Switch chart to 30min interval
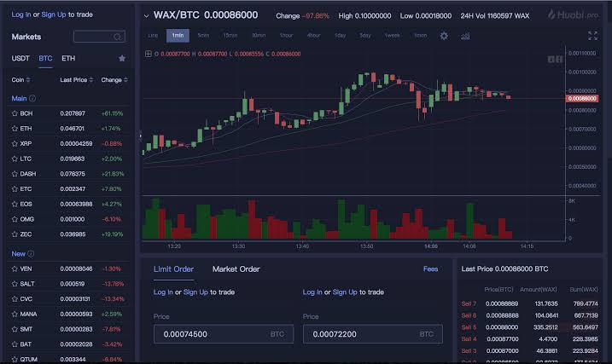Screen dimensions: 612x364 pos(259,36)
